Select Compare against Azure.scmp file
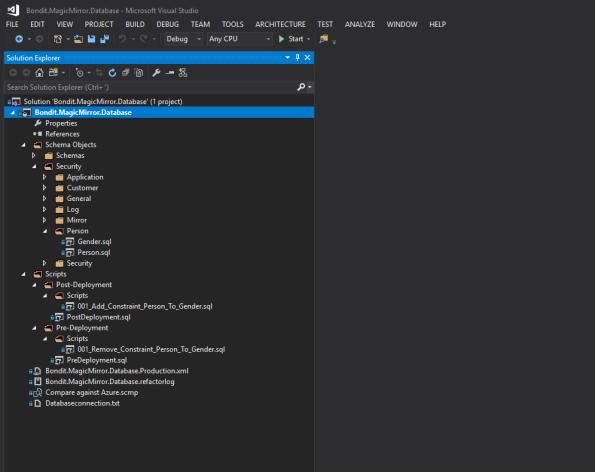 (91, 393)
